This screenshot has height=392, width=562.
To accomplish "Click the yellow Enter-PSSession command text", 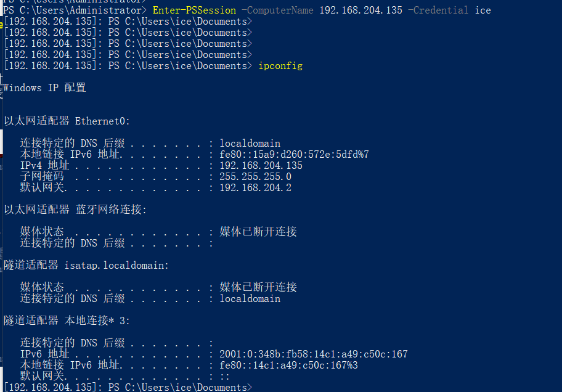I will 194,10.
